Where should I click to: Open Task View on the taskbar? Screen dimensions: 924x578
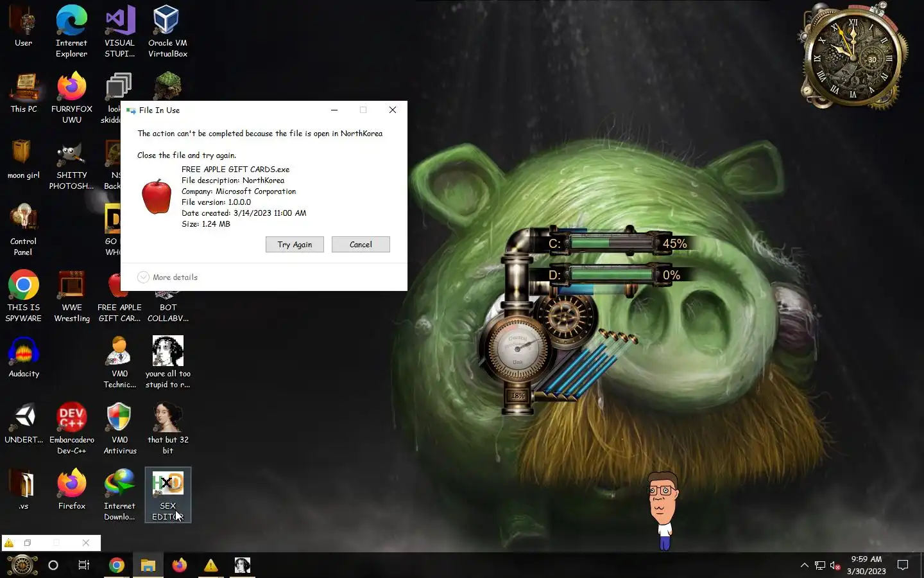[84, 565]
